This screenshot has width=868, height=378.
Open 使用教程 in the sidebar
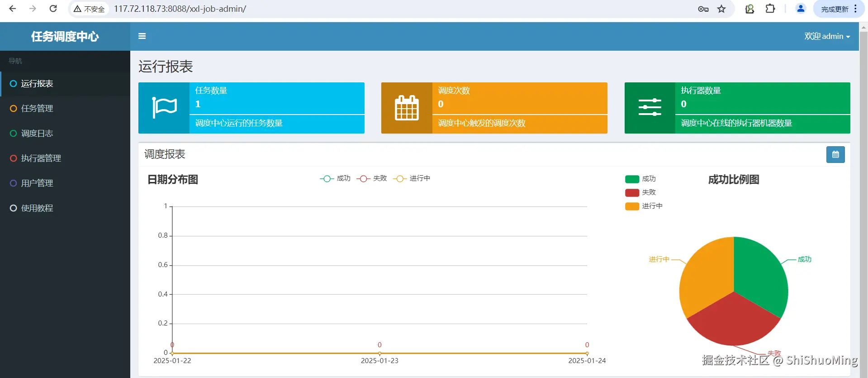[65, 208]
